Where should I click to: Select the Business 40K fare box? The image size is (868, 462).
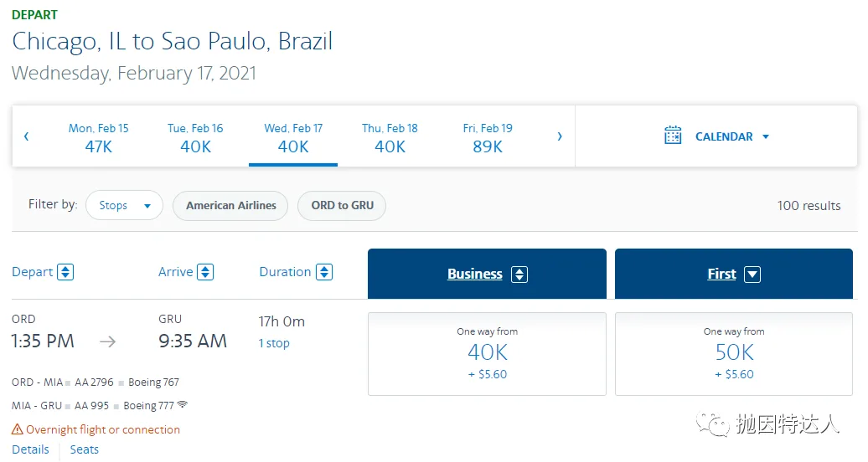487,353
